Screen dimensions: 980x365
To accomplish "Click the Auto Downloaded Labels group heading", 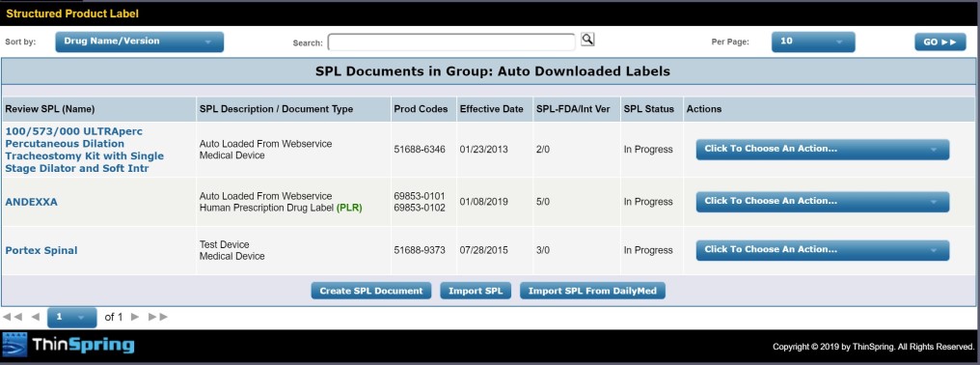I will 493,71.
